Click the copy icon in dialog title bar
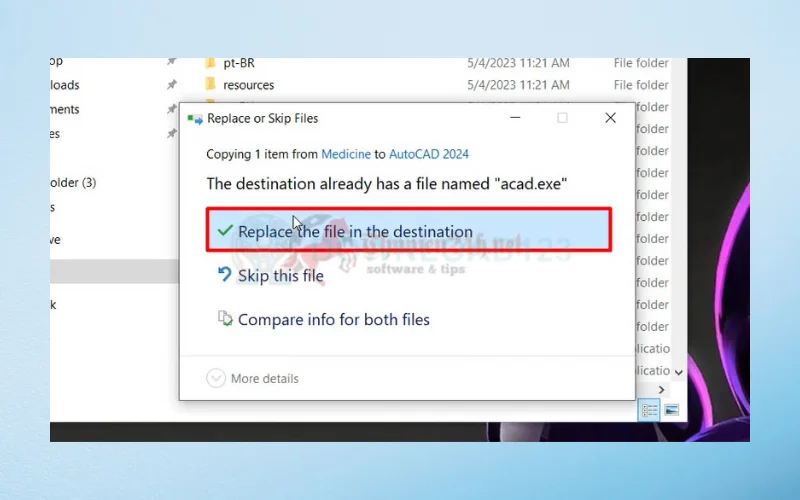The image size is (800, 500). pos(194,118)
